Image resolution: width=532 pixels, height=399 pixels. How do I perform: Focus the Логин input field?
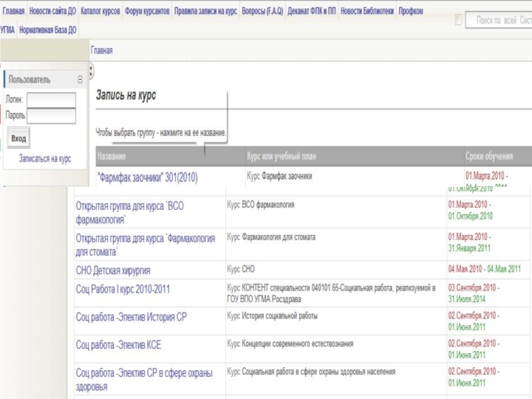[x=51, y=100]
